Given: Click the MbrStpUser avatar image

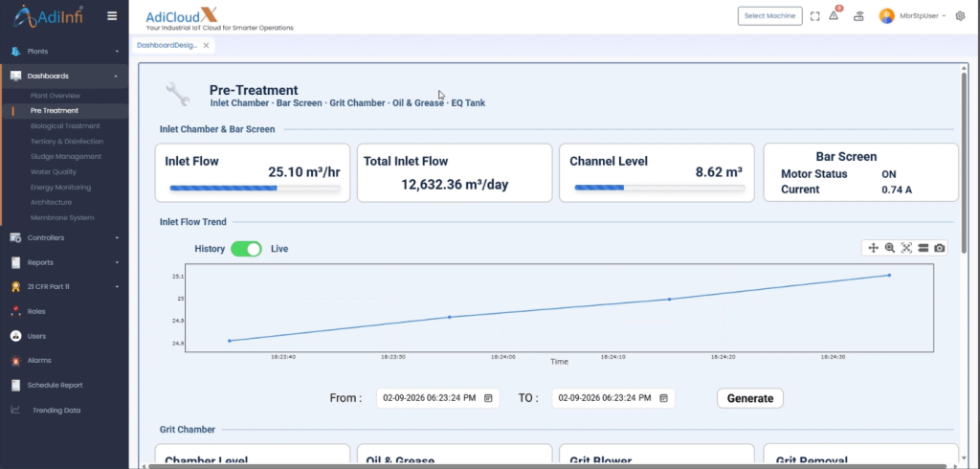Looking at the screenshot, I should [x=887, y=16].
